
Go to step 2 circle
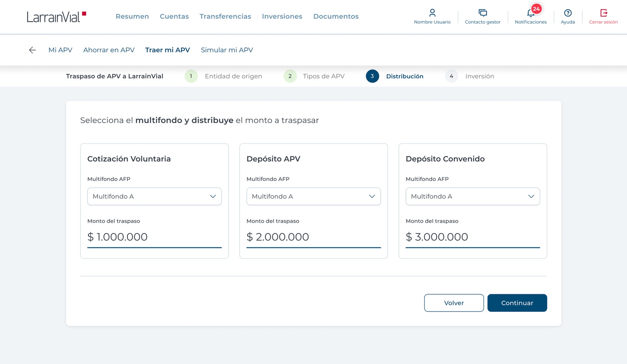[x=290, y=76]
